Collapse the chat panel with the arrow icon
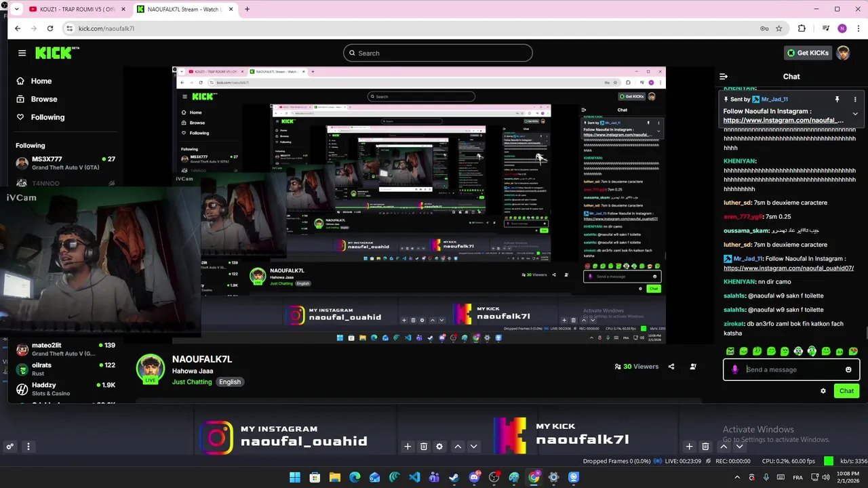Screen dimensions: 868x488 [x=724, y=77]
